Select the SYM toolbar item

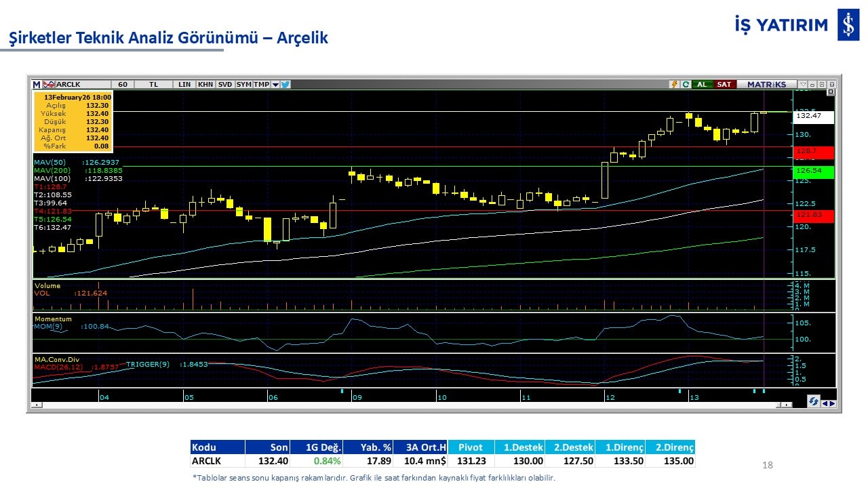pyautogui.click(x=243, y=85)
